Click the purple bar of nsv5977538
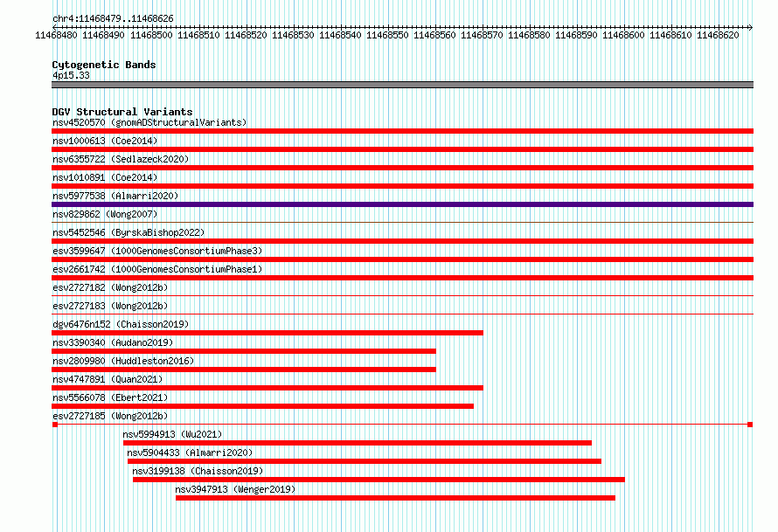 402,204
